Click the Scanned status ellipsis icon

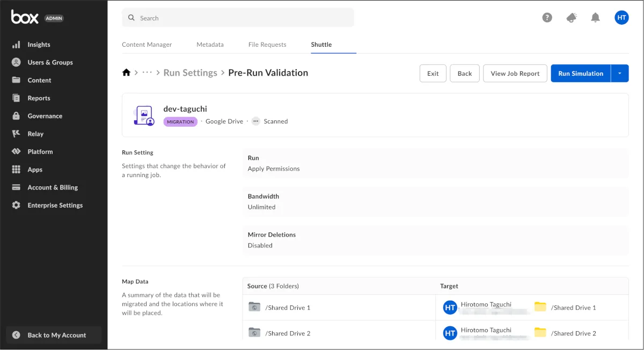click(255, 121)
